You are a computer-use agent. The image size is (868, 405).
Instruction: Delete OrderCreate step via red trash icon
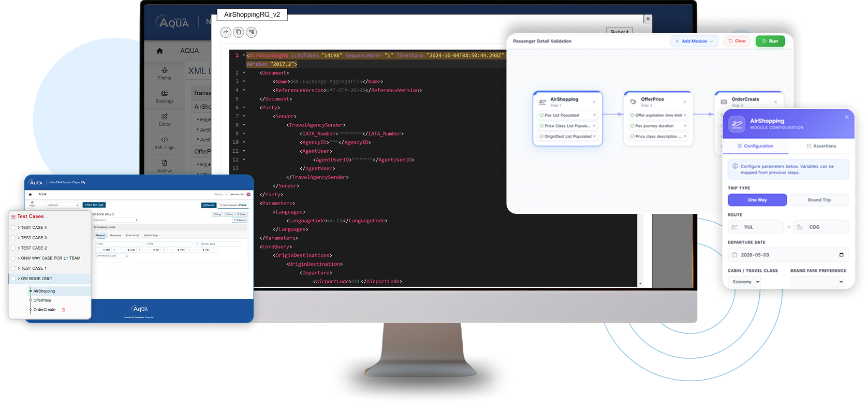[x=64, y=310]
